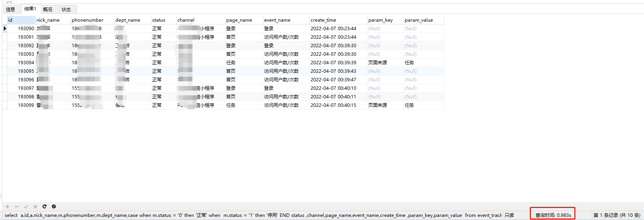Click the status column header
The width and height of the screenshot is (644, 220).
pyautogui.click(x=163, y=20)
